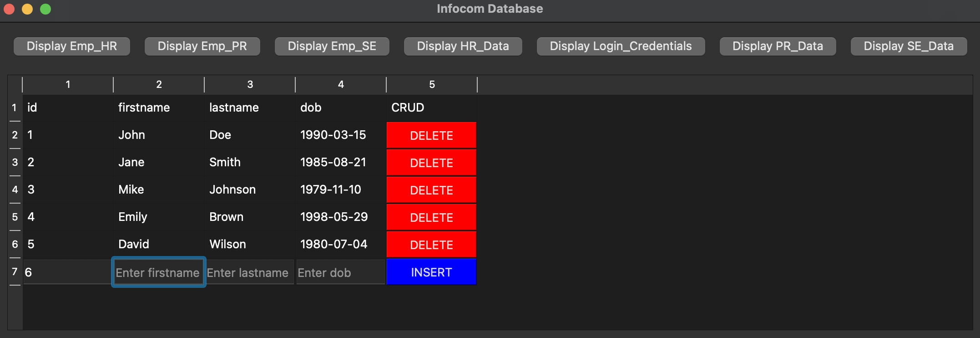Select the cell '1998-05-29'
Image resolution: width=980 pixels, height=338 pixels.
point(341,217)
